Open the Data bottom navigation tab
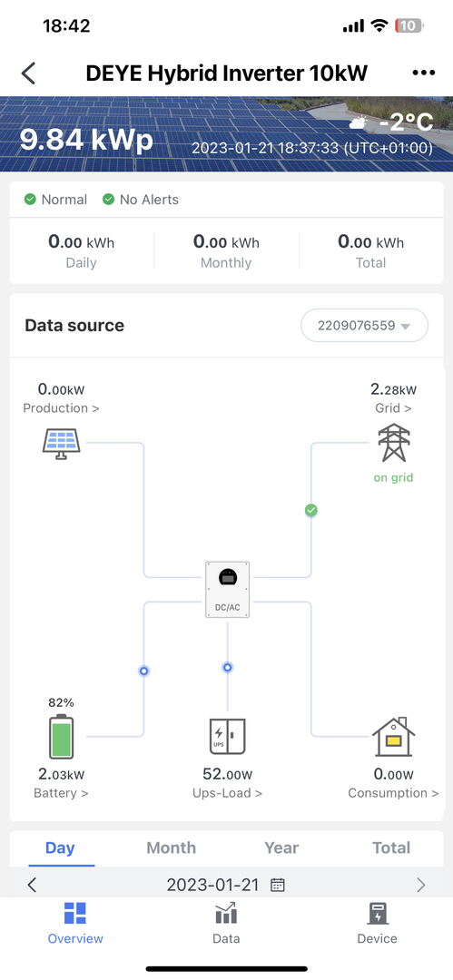 click(226, 923)
